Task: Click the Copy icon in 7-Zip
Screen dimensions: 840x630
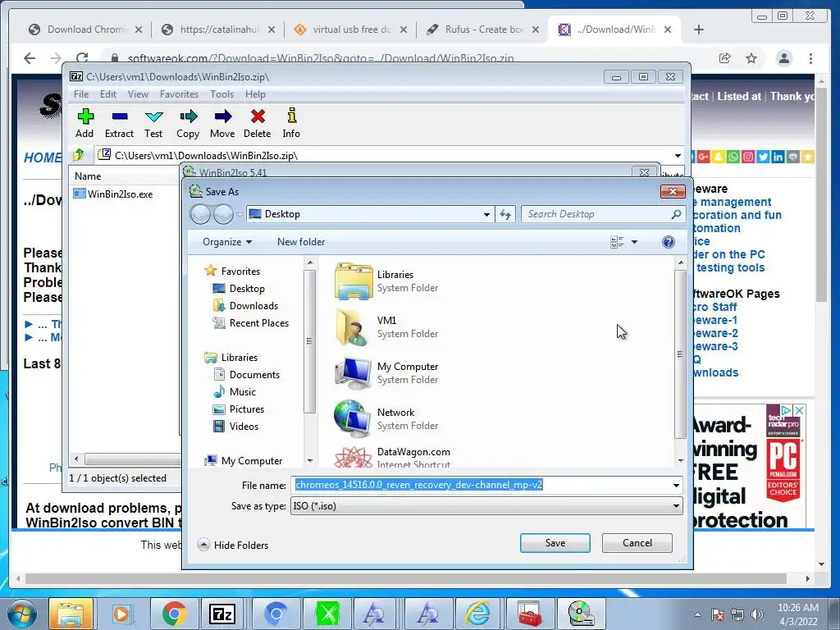Action: [x=188, y=116]
